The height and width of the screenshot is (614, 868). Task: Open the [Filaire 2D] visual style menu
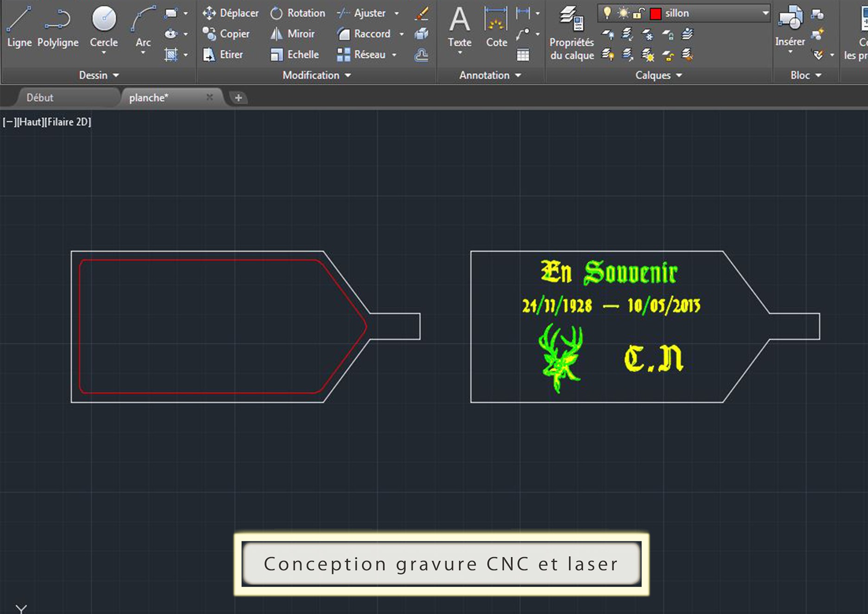(x=68, y=122)
